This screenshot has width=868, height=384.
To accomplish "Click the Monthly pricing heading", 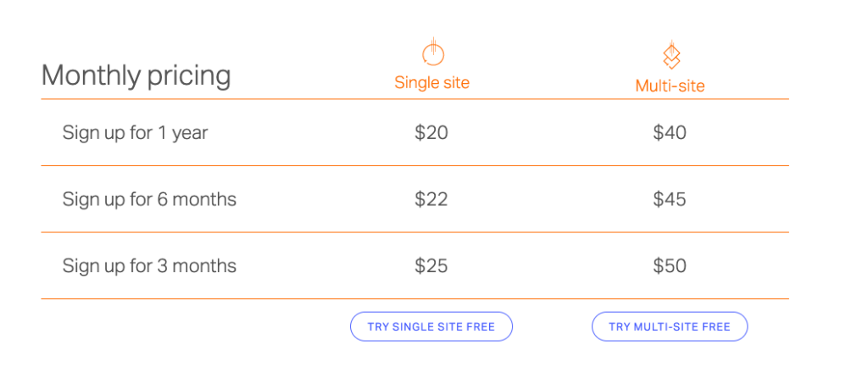I will pyautogui.click(x=136, y=75).
